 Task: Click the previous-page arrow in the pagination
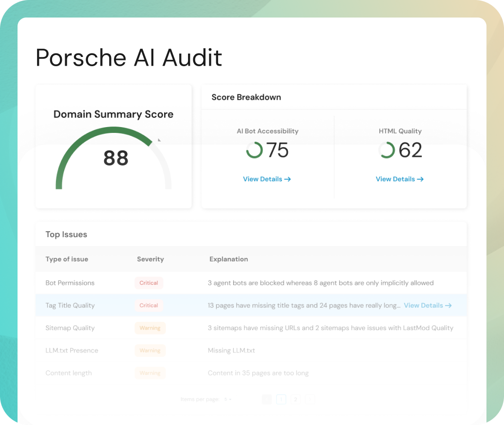pyautogui.click(x=266, y=399)
